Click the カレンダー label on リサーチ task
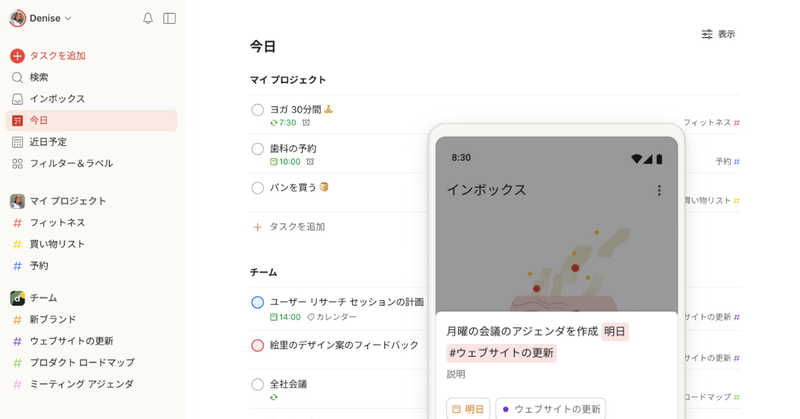The width and height of the screenshot is (800, 419). click(332, 317)
